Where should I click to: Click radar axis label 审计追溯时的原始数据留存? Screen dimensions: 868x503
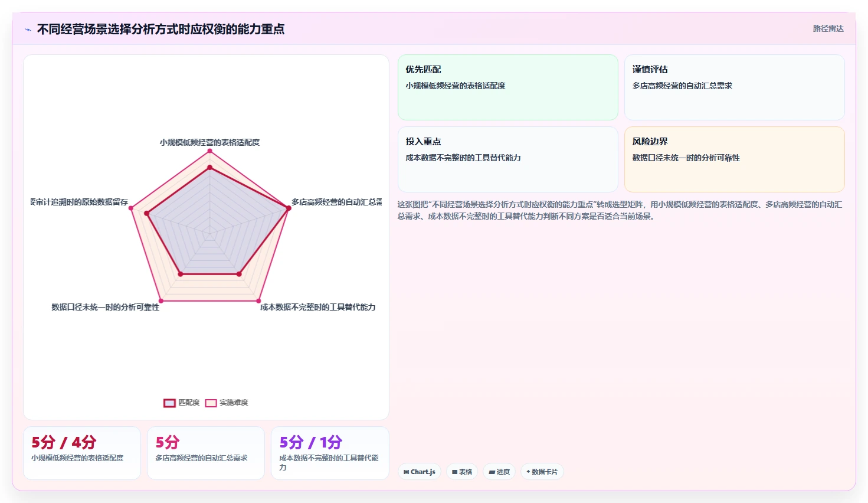80,202
